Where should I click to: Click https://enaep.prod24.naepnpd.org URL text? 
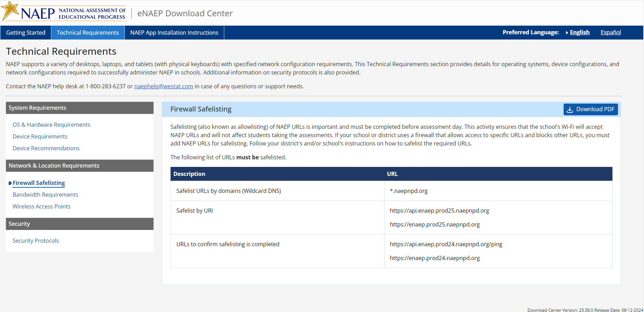pos(435,258)
